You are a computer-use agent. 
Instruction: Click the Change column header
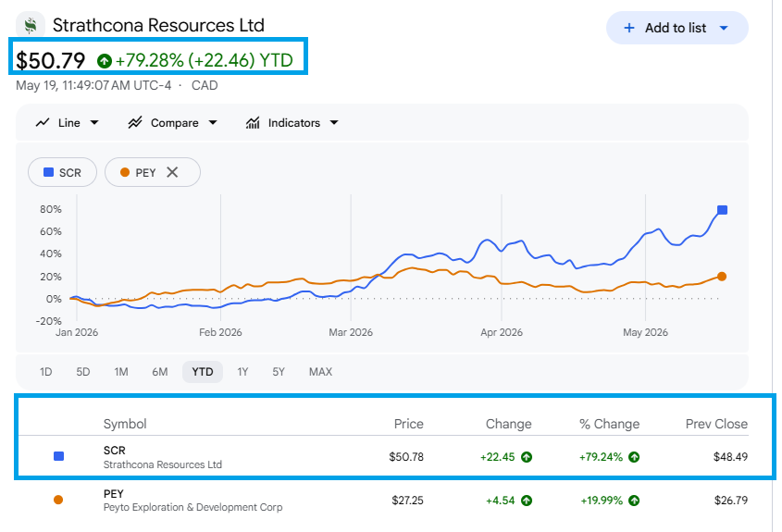(x=508, y=424)
